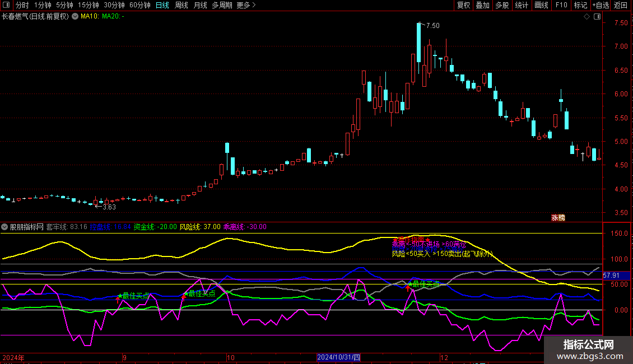
Task: Toggle the right side panel icon
Action: (x=597, y=17)
